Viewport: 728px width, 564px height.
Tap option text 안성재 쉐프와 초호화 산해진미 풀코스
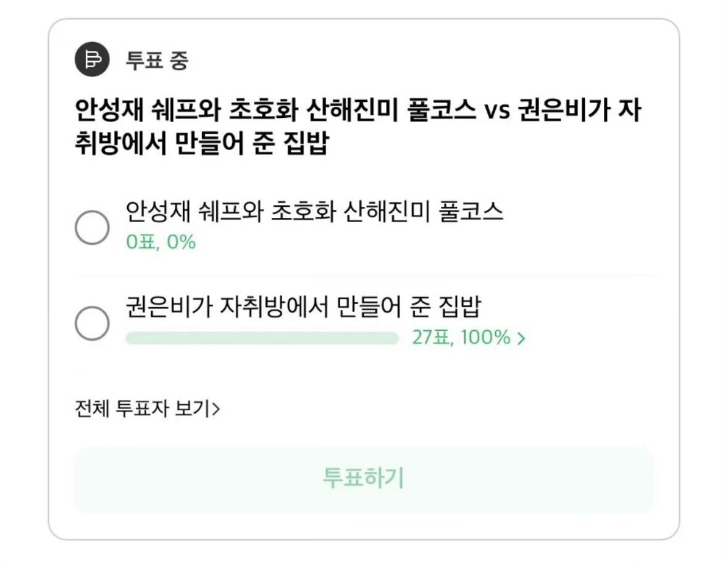pyautogui.click(x=314, y=212)
